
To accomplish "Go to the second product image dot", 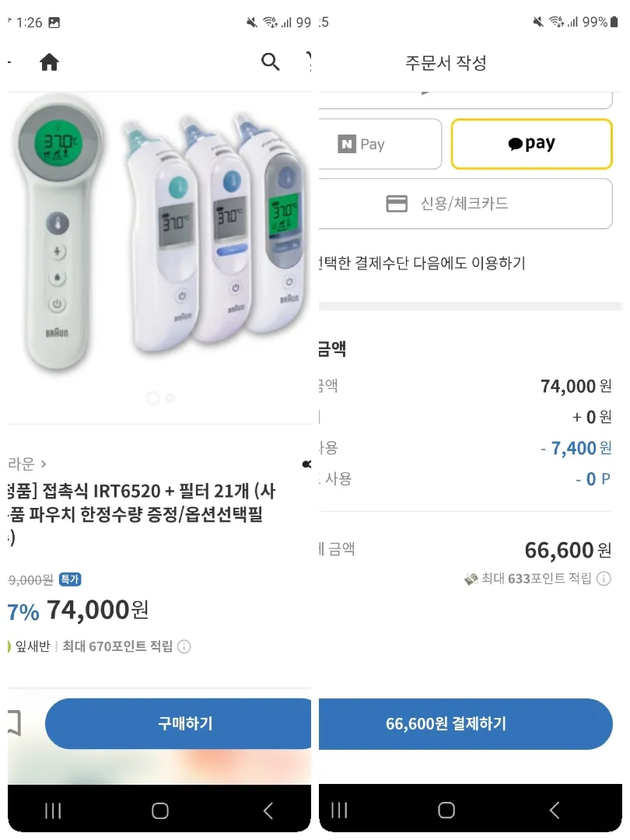I will [170, 398].
